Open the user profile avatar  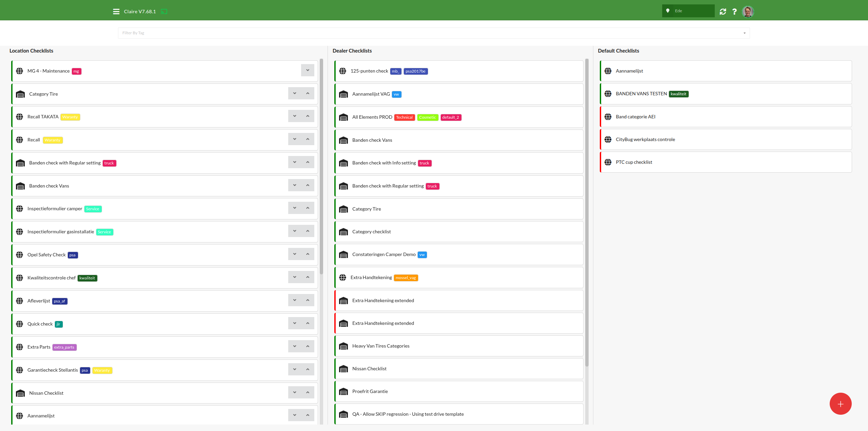tap(748, 12)
